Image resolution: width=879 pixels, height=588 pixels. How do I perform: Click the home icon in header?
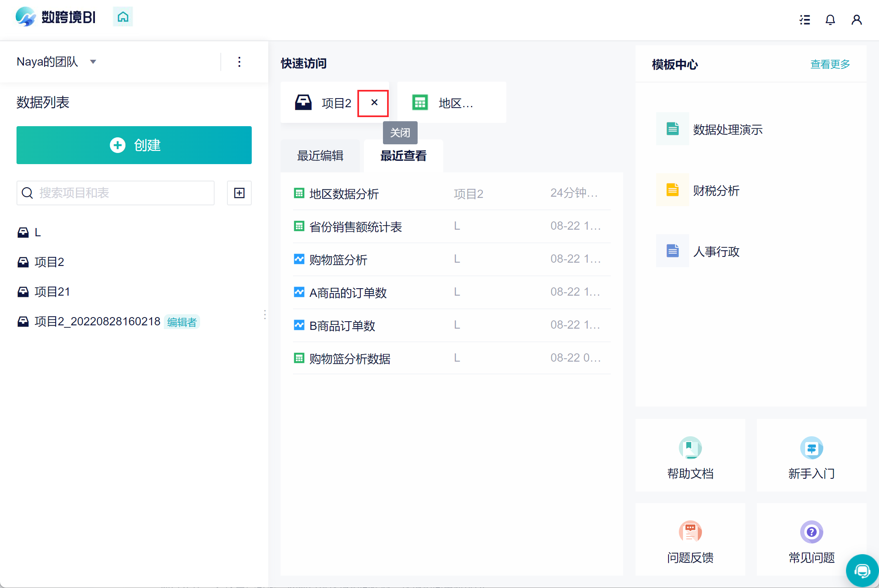click(123, 17)
